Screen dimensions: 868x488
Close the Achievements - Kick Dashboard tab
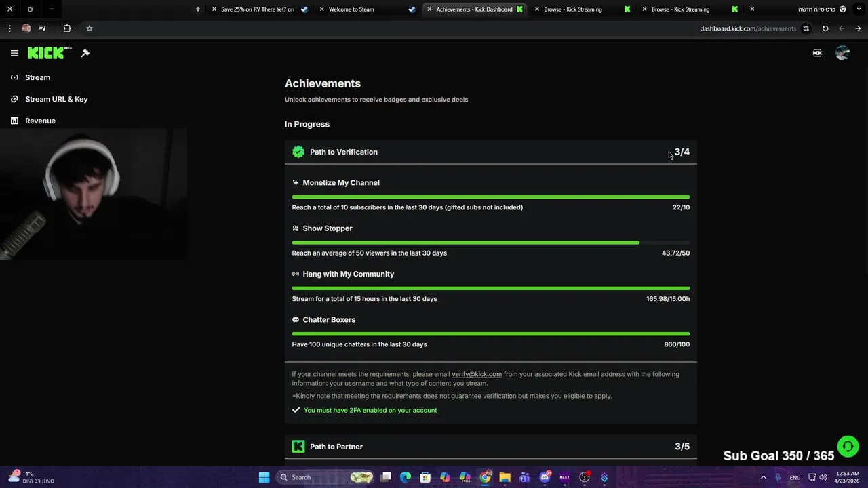click(429, 9)
